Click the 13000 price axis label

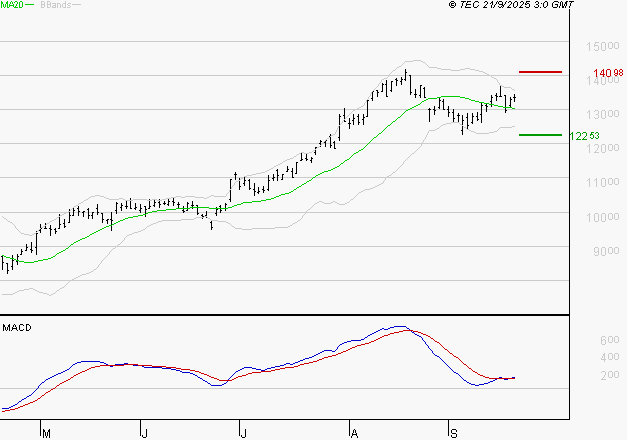click(x=603, y=114)
